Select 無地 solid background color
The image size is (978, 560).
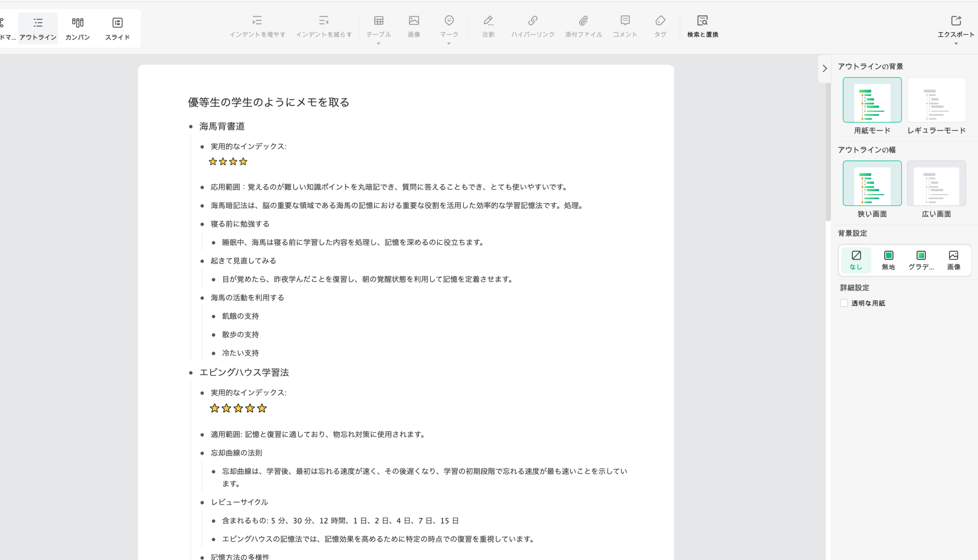coord(888,260)
